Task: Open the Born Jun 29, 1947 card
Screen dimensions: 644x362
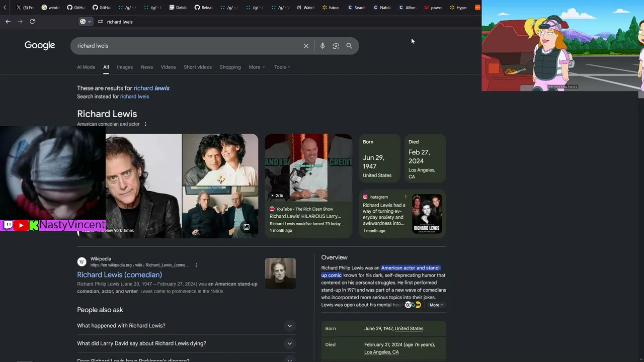Action: pyautogui.click(x=379, y=159)
